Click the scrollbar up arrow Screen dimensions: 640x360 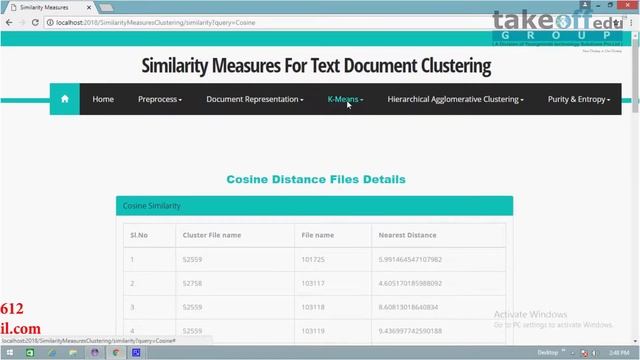635,36
